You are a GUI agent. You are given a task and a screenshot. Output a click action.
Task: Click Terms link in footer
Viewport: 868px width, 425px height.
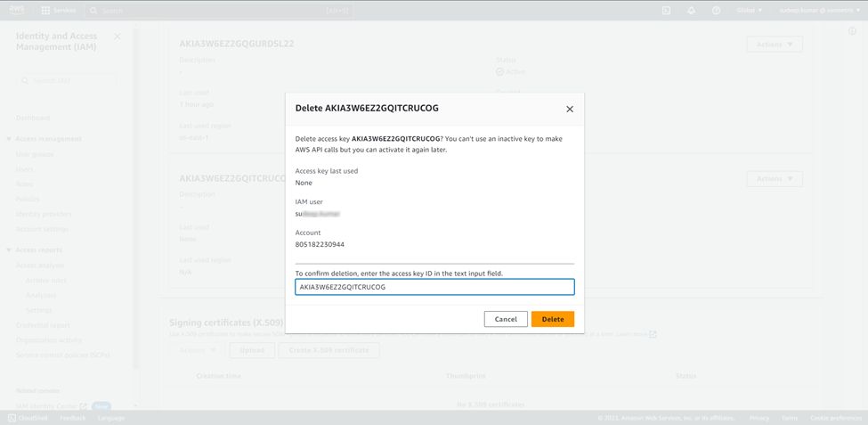[789, 418]
